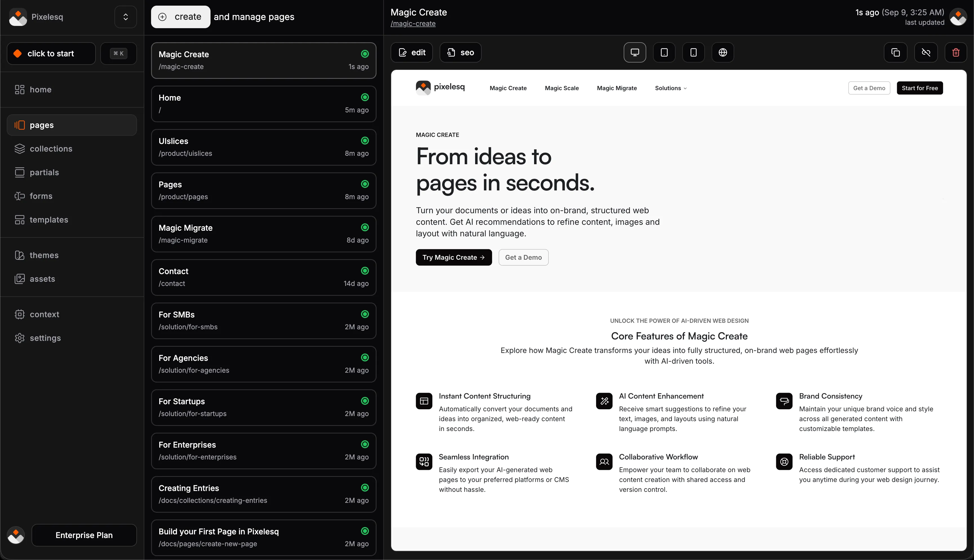This screenshot has height=560, width=974.
Task: Click the ⌘ K shortcut button
Action: (118, 54)
